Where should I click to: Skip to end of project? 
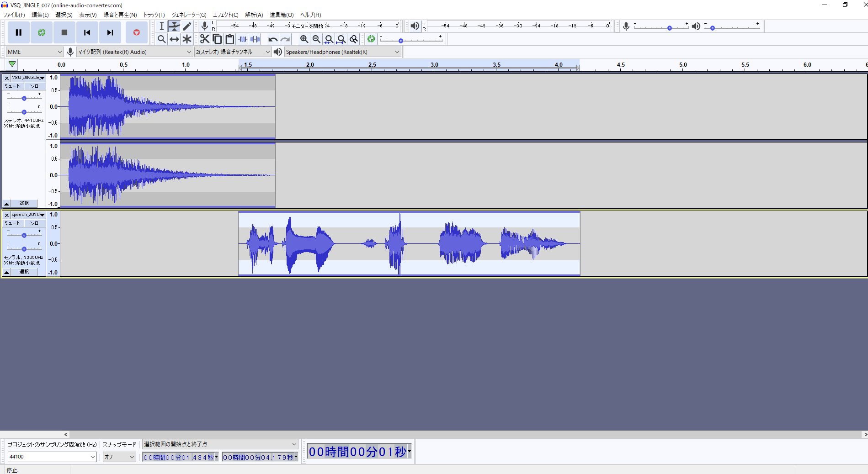click(110, 32)
